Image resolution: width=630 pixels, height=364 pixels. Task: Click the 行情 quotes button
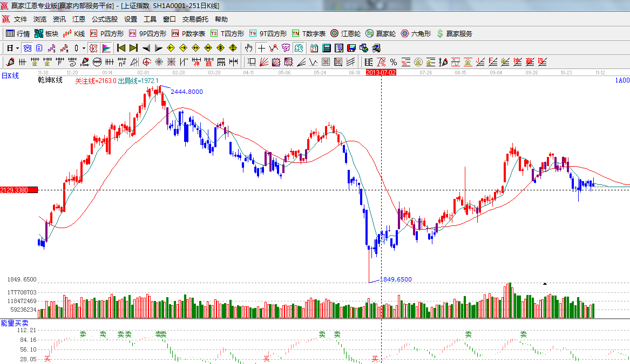click(18, 33)
